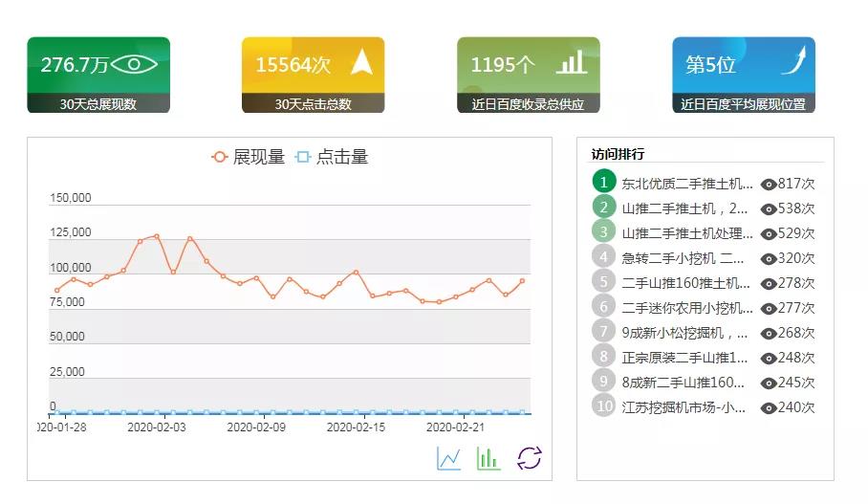Toggle the 点击量 legend series

(332, 157)
